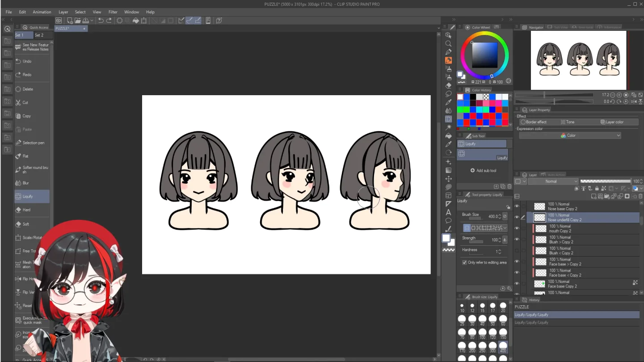This screenshot has width=644, height=362.
Task: Switch to Set 2 tab in Quick Access
Action: [39, 35]
